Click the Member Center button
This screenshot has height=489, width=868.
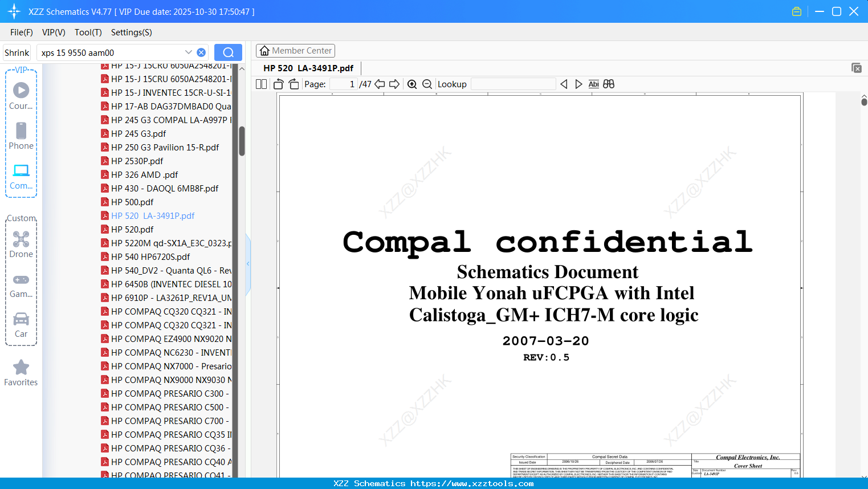click(295, 51)
